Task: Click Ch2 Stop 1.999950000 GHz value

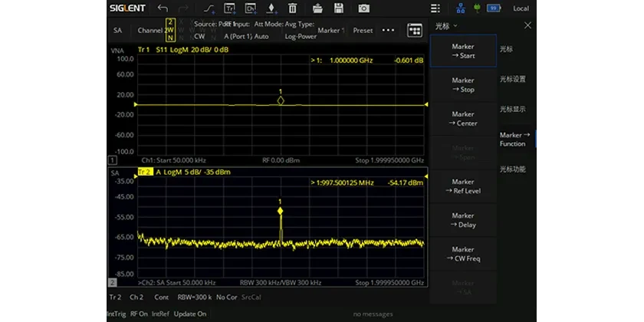Action: [389, 283]
